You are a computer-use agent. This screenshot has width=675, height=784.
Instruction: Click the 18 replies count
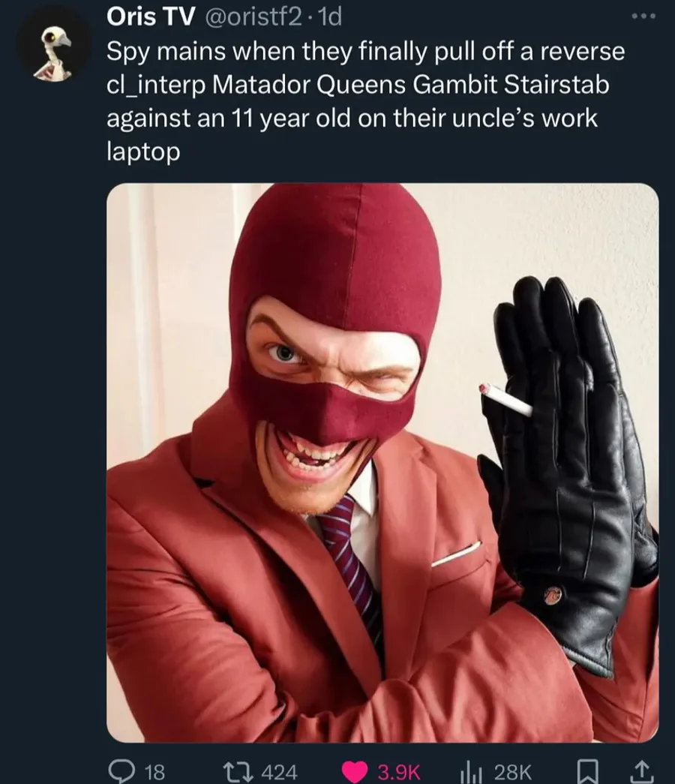click(x=155, y=771)
